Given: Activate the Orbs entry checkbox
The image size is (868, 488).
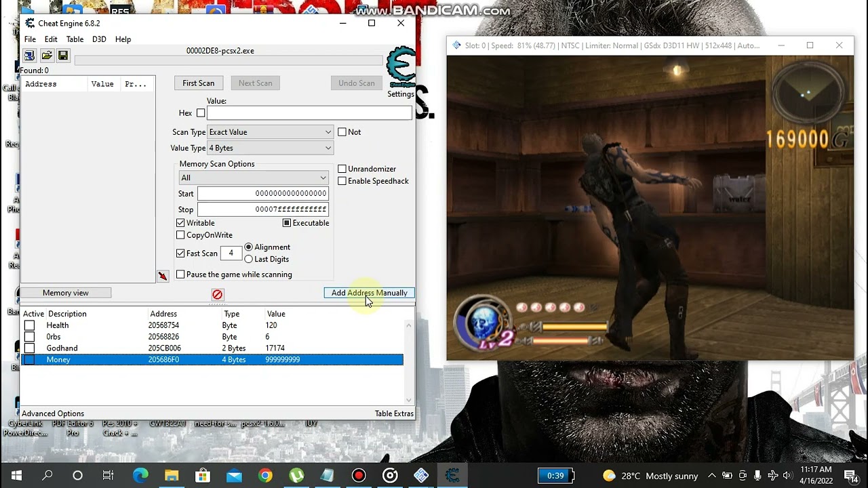Looking at the screenshot, I should point(29,337).
